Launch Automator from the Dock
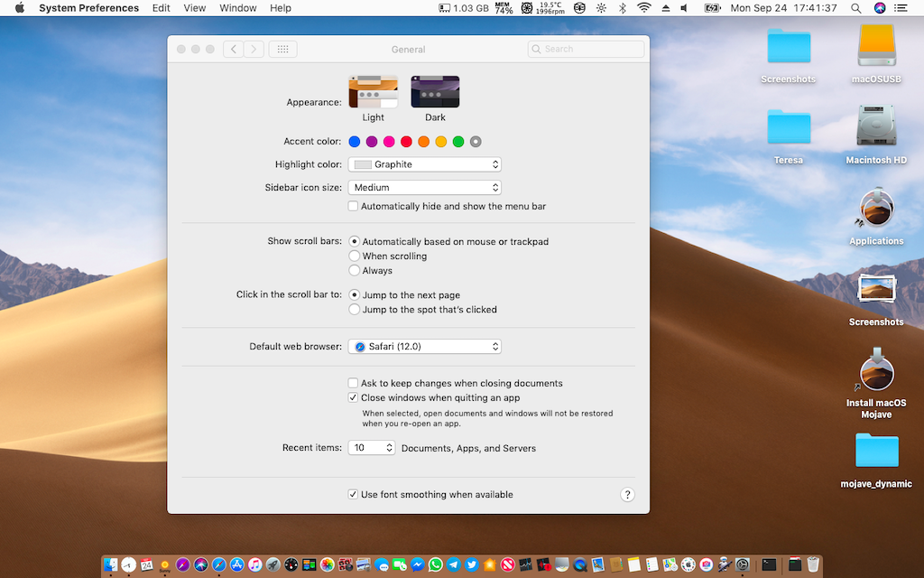924x578 pixels. (725, 564)
